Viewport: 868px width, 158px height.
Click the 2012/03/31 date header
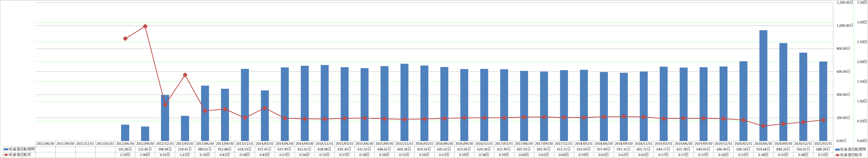[105, 144]
